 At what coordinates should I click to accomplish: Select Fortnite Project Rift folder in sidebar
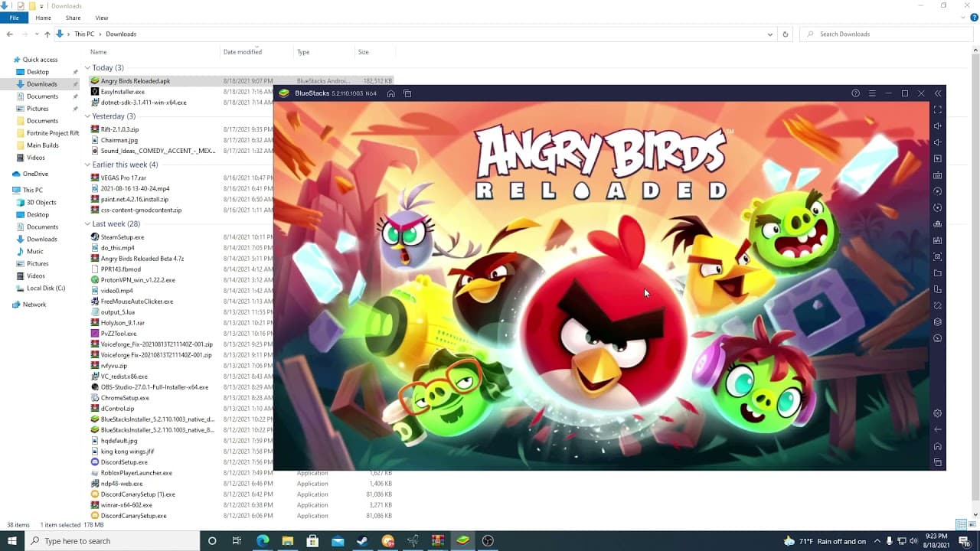coord(53,133)
